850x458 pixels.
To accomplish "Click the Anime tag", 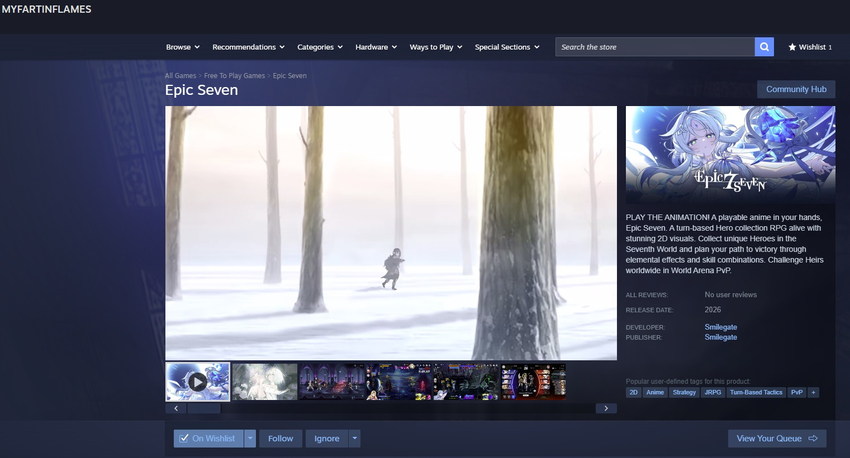I will click(x=655, y=392).
